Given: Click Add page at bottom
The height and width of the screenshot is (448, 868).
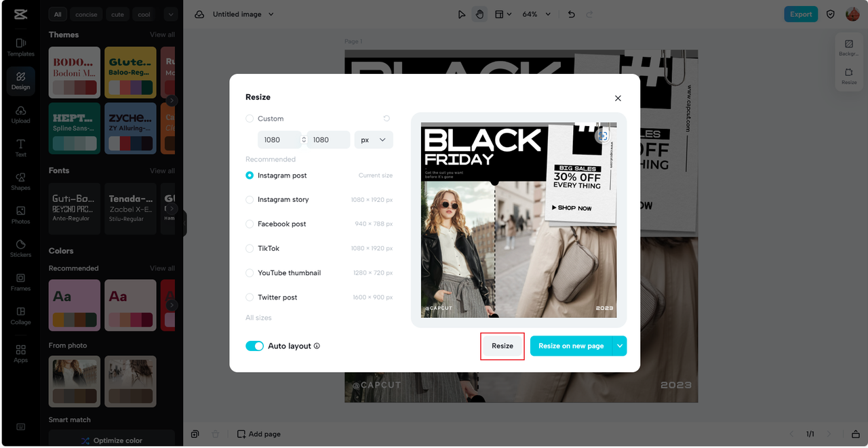Looking at the screenshot, I should 258,434.
